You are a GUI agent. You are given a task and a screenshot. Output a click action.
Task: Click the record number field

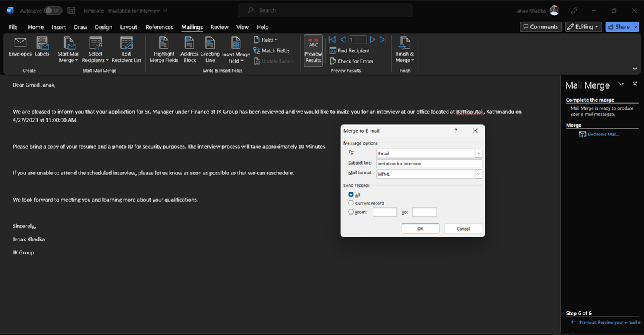[x=357, y=40]
